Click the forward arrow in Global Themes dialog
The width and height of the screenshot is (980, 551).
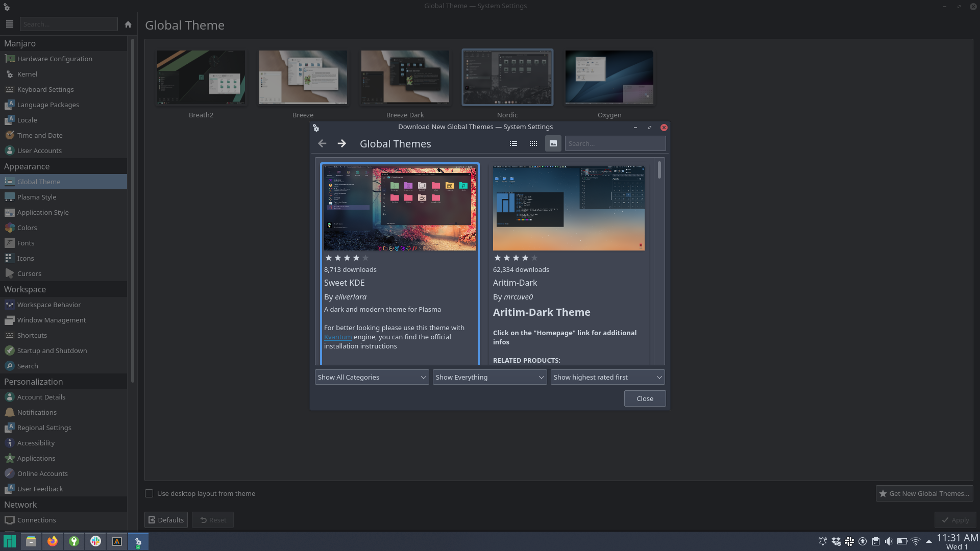pyautogui.click(x=342, y=144)
